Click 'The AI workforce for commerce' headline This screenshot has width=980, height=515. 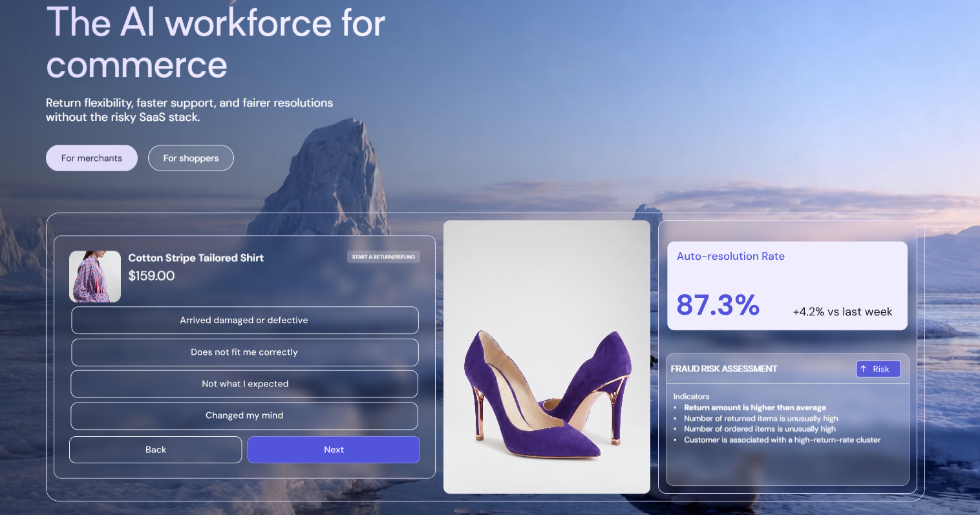[216, 43]
